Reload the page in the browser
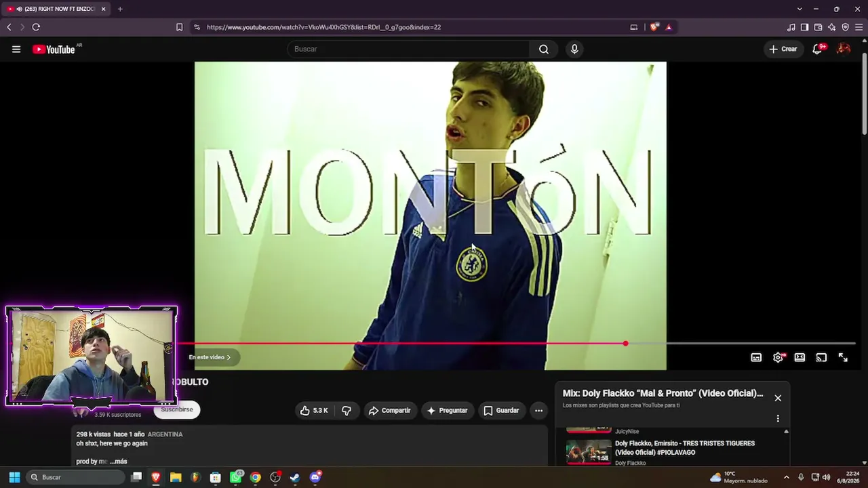The width and height of the screenshot is (868, 488). click(36, 27)
